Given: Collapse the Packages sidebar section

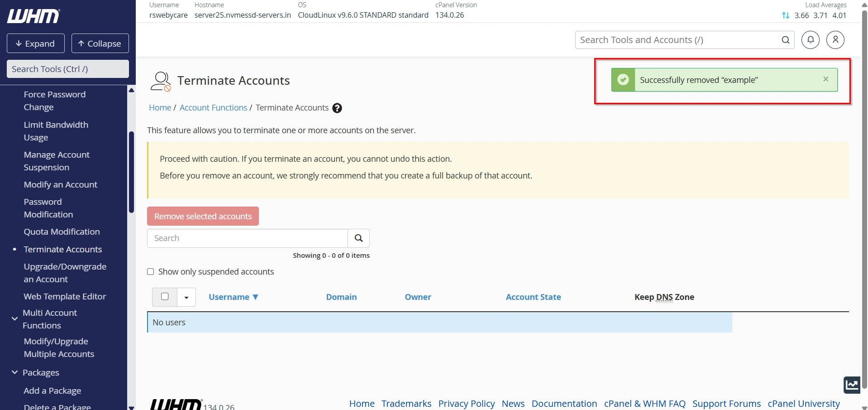Looking at the screenshot, I should point(14,372).
